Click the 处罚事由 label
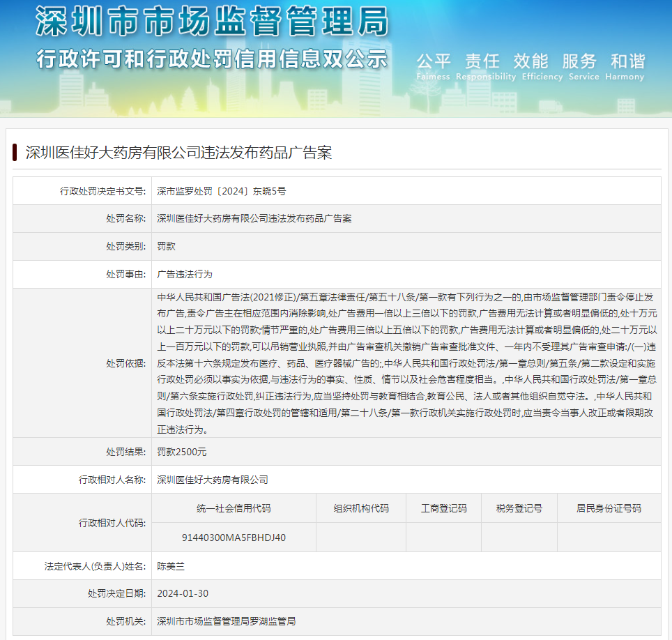 pyautogui.click(x=126, y=275)
